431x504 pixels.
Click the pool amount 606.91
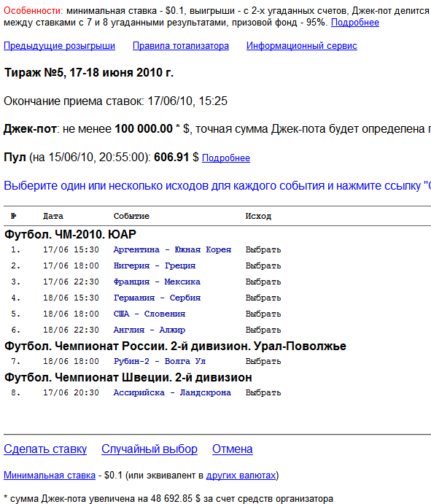pos(171,157)
